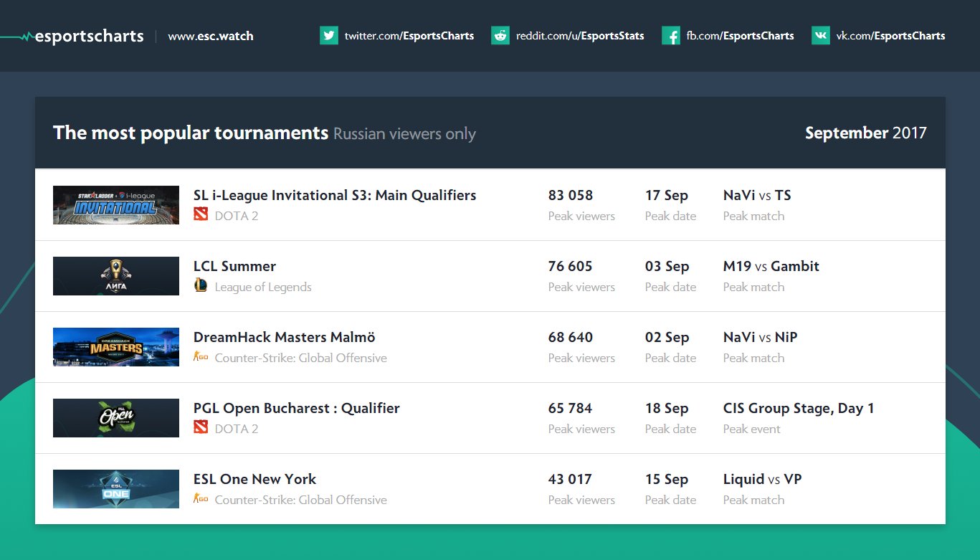
Task: Click the PGL Open banner thumbnail
Action: click(x=116, y=418)
